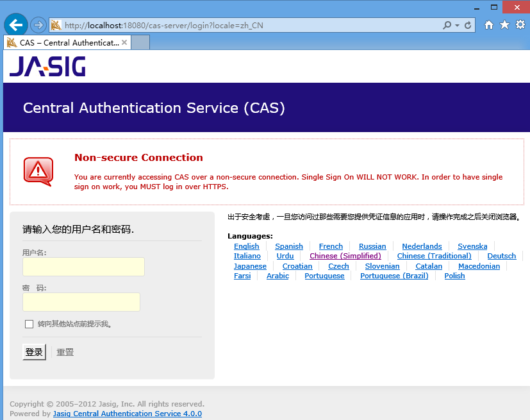Click the 请输入您的用户名和密码 heading
The image size is (530, 420).
tap(78, 230)
